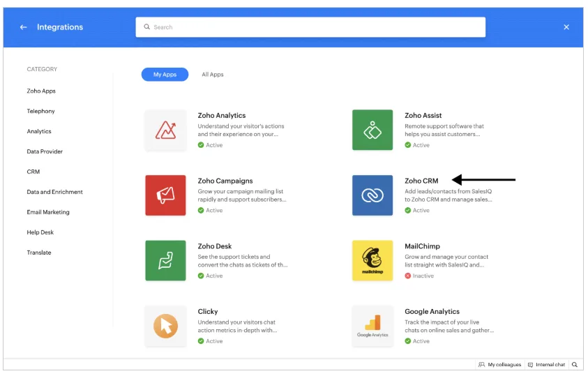This screenshot has height=376, width=588.
Task: Click Active status under Google Analytics
Action: click(x=421, y=341)
